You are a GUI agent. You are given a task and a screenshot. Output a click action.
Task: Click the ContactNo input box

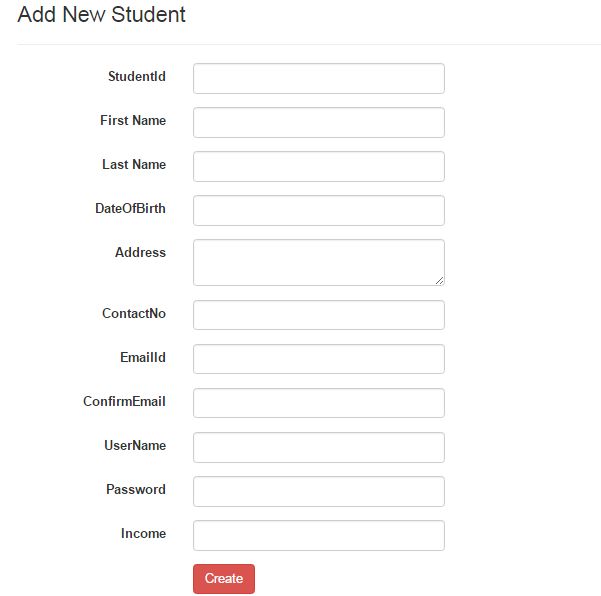point(318,315)
